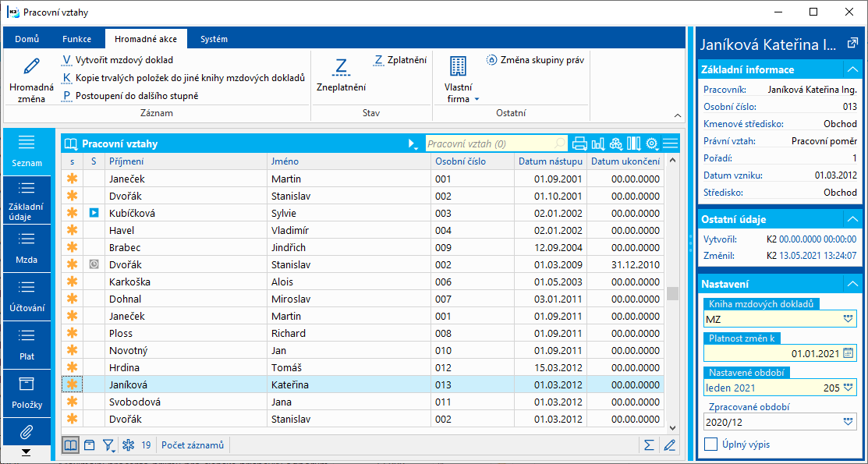Open the Kniha mzdových dokladů dropdown

[x=848, y=319]
